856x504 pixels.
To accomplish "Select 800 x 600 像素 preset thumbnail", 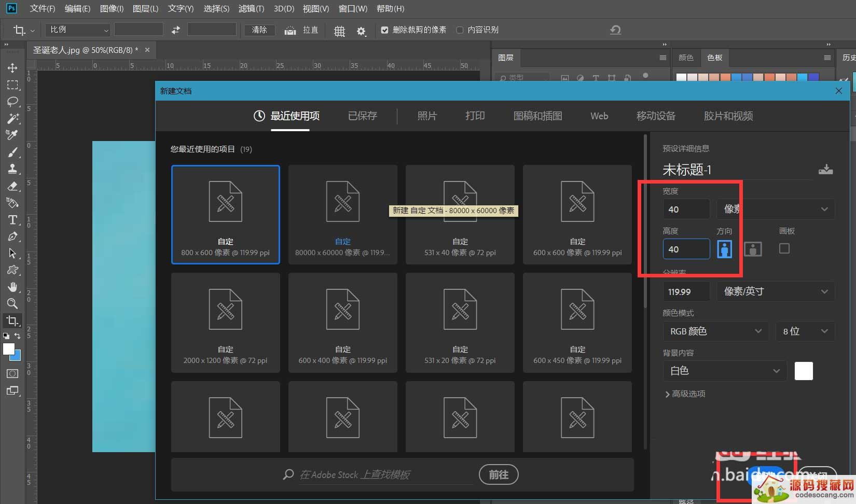I will (x=226, y=215).
